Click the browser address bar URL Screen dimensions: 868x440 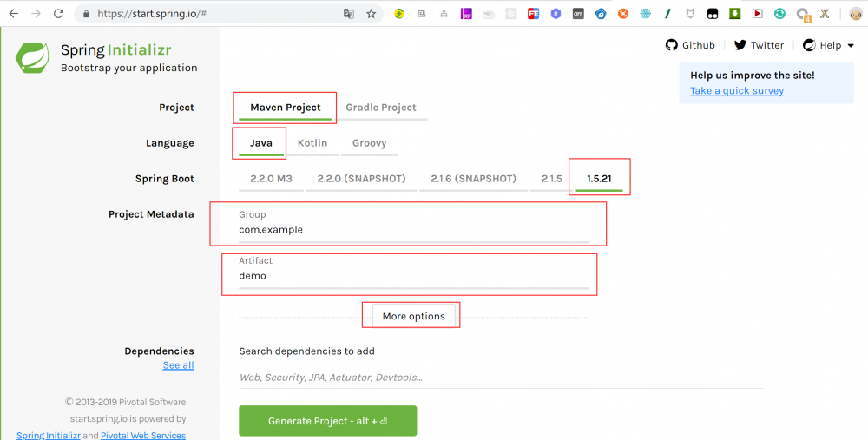pyautogui.click(x=152, y=14)
